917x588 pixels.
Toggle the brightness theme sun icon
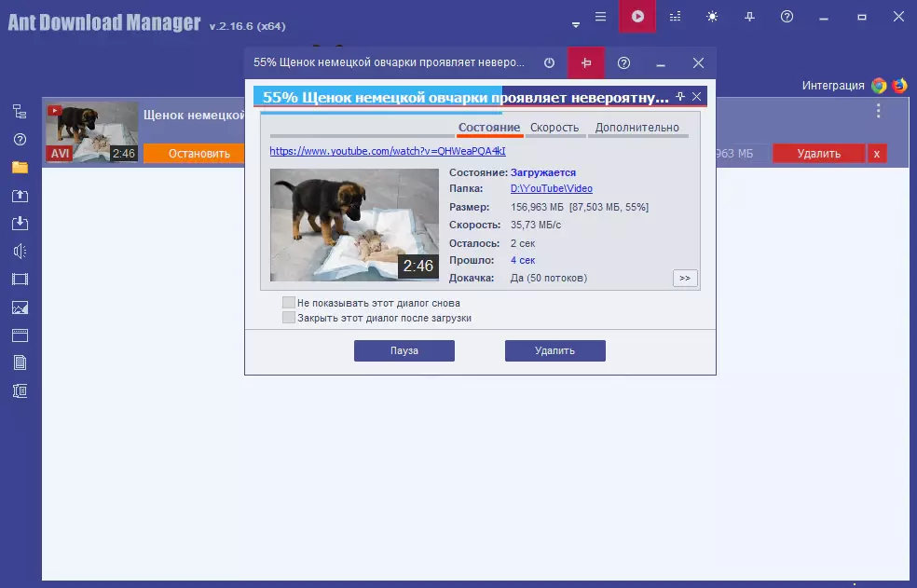(713, 17)
